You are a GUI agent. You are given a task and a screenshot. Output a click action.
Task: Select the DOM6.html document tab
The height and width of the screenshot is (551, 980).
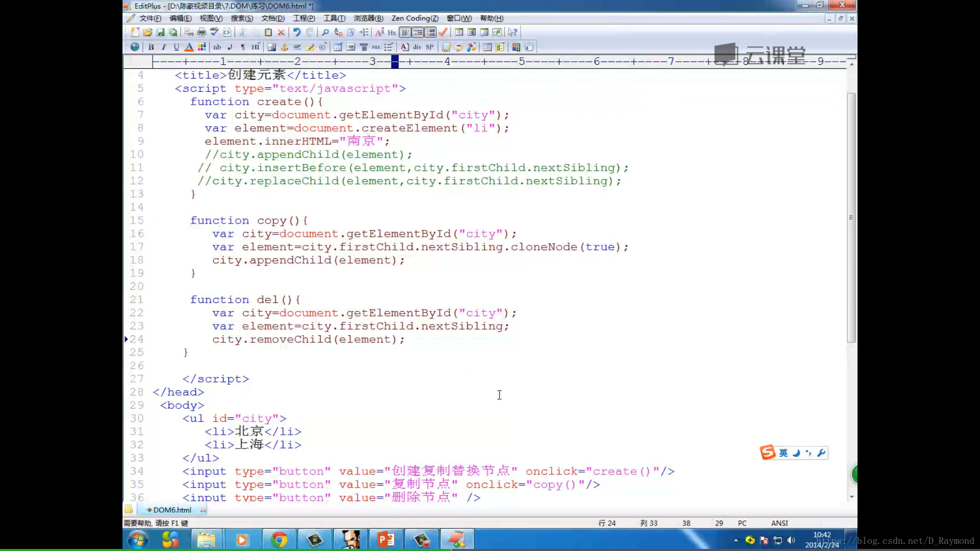[172, 510]
